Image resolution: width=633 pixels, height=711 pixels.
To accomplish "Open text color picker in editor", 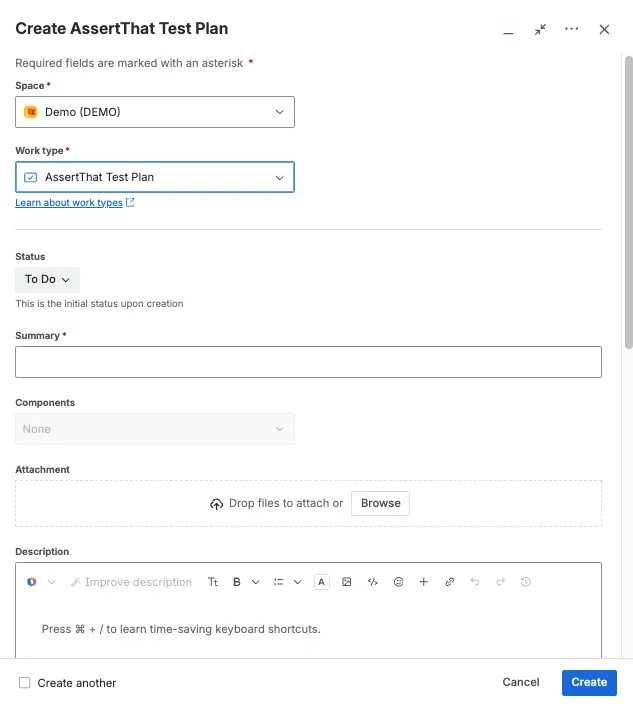I will pyautogui.click(x=321, y=582).
